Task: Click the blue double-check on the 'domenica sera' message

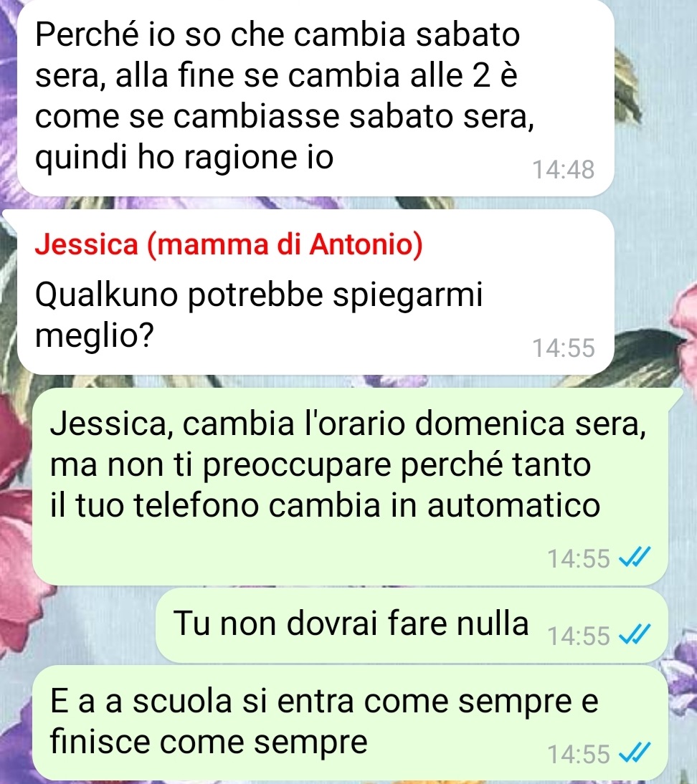Action: point(635,557)
